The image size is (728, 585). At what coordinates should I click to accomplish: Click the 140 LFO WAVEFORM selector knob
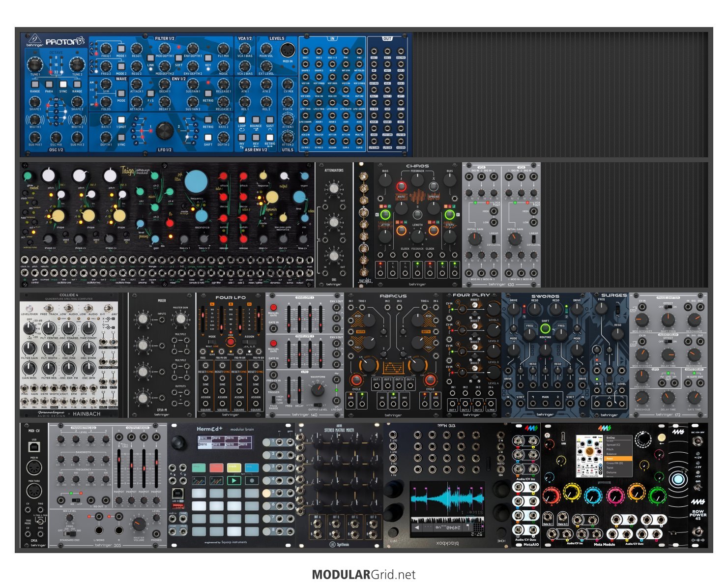(x=318, y=390)
